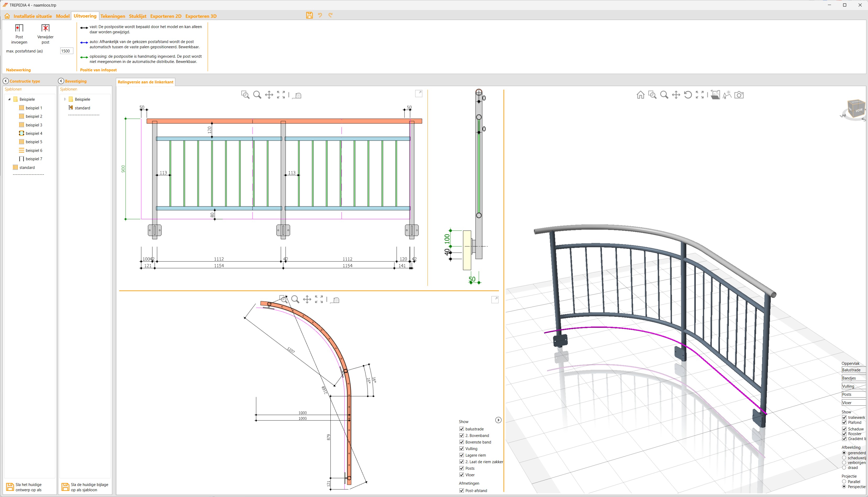Disable the Schaduw checkbox
This screenshot has width=868, height=497.
click(x=844, y=429)
